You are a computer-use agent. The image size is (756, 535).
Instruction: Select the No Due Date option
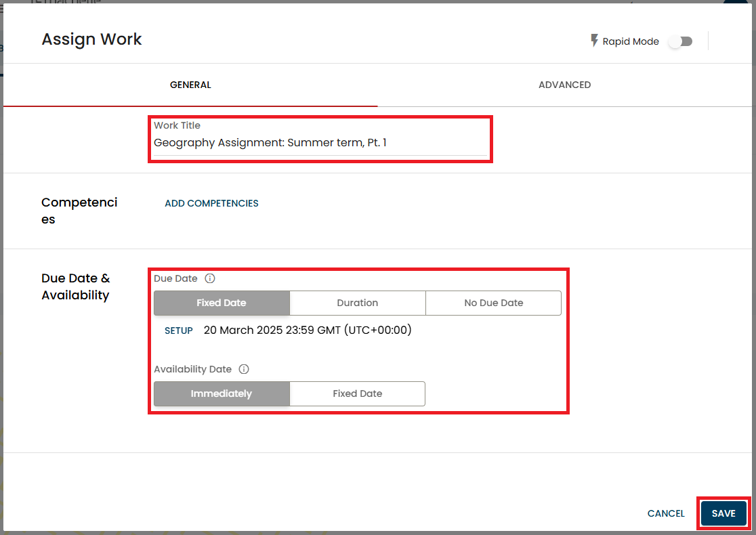point(493,303)
